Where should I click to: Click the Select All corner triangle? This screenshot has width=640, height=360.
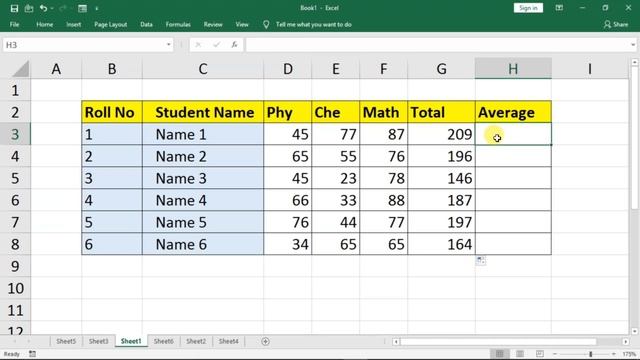[x=20, y=69]
